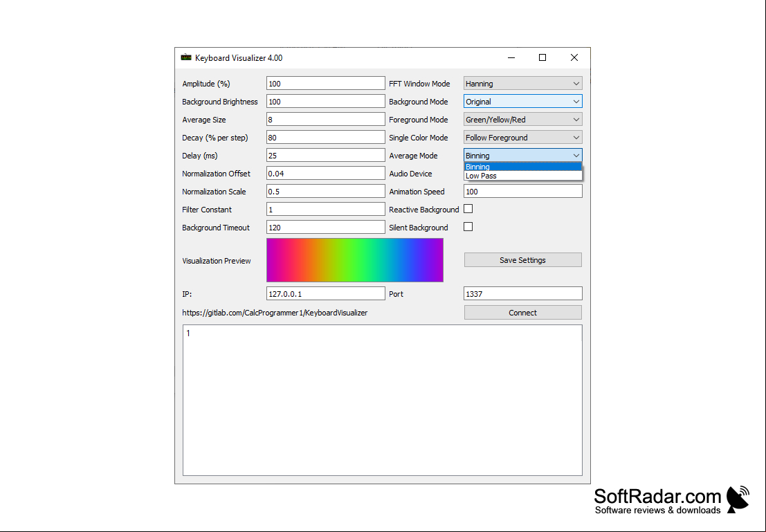Enable the Reactive Background checkbox
Screen dimensions: 766x532
[x=468, y=209]
